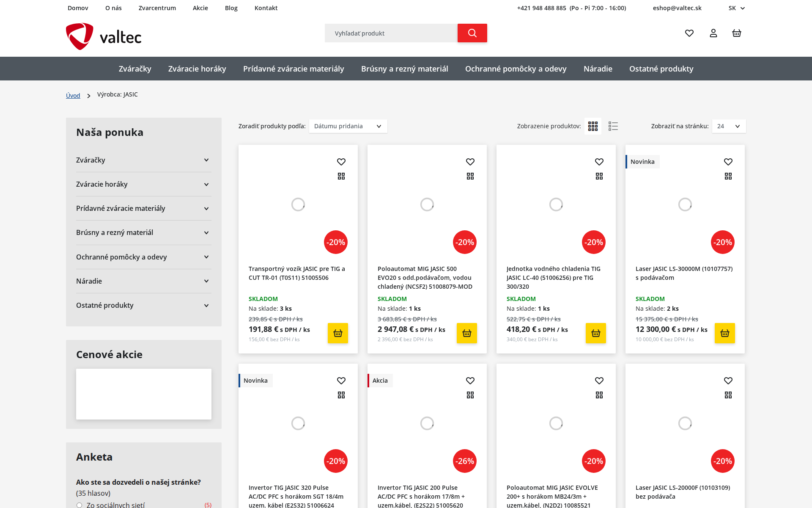
Task: Open the wishlist heart icon in header
Action: pyautogui.click(x=689, y=33)
